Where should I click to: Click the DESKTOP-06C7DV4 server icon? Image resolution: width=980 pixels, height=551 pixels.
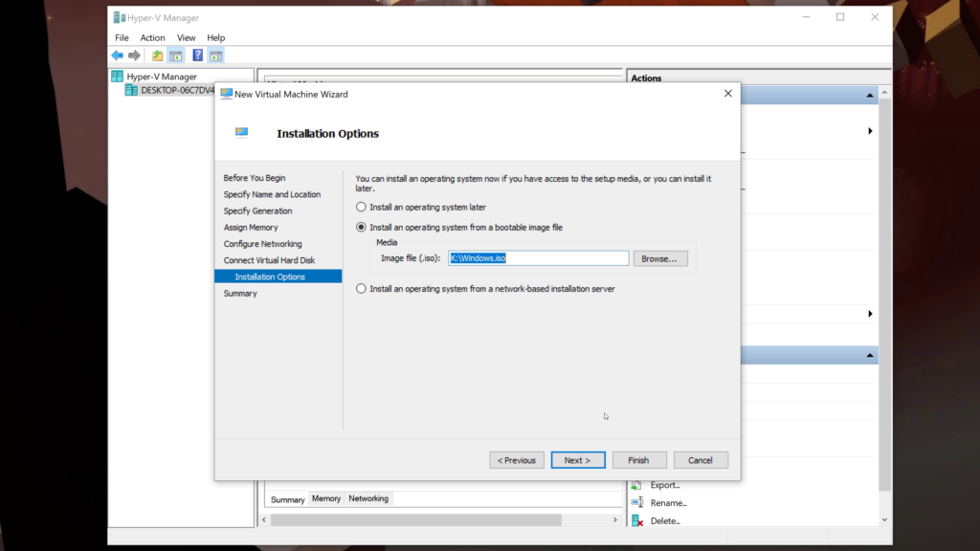131,90
